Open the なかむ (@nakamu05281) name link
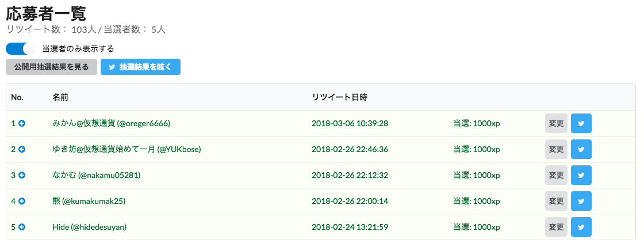The image size is (644, 250). tap(97, 175)
